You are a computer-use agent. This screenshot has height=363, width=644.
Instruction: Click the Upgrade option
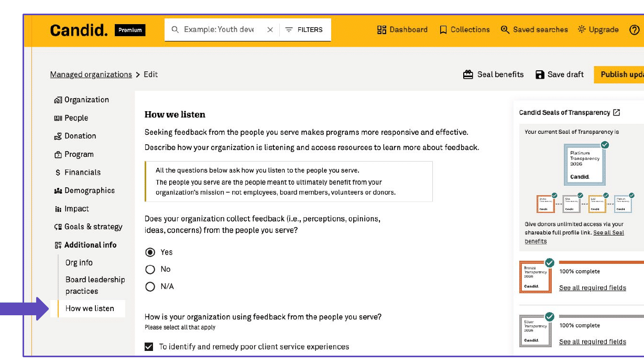point(598,30)
